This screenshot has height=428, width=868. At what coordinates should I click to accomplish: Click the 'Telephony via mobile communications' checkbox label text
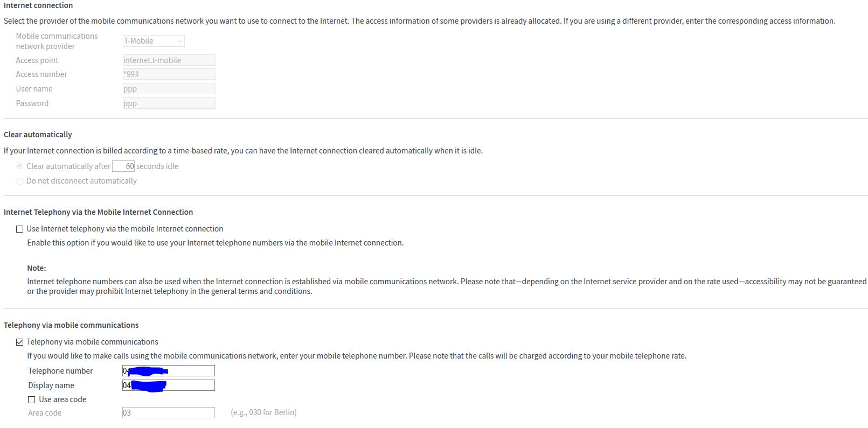coord(92,342)
